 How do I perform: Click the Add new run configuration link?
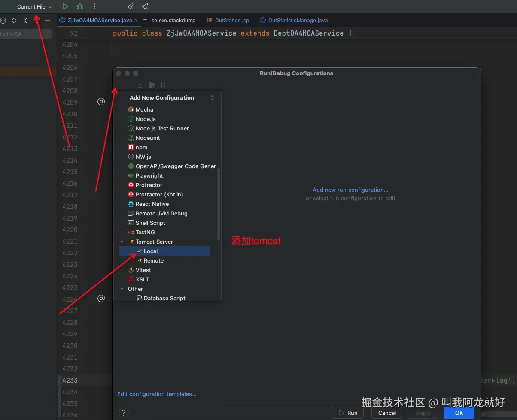click(x=350, y=190)
